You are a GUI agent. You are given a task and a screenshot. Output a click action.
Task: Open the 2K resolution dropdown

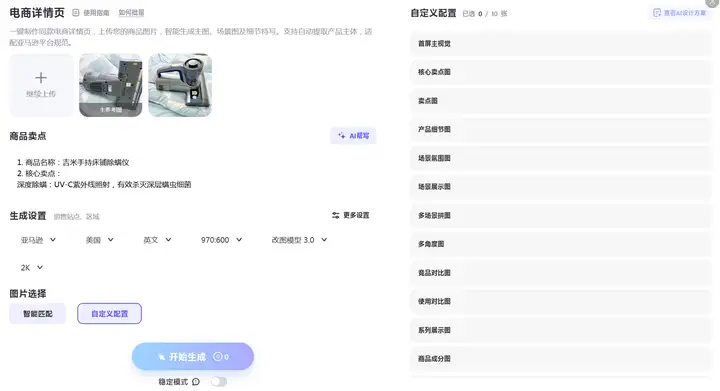click(x=32, y=268)
